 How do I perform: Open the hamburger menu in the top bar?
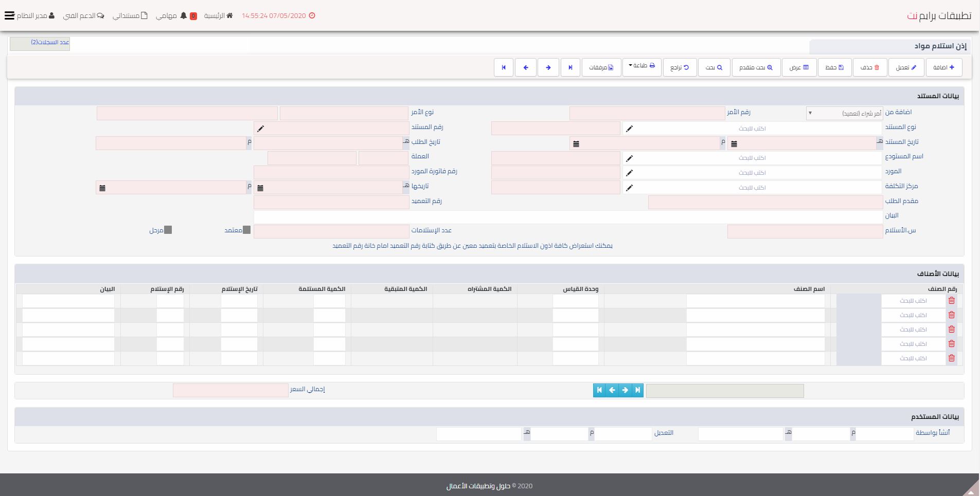point(9,15)
